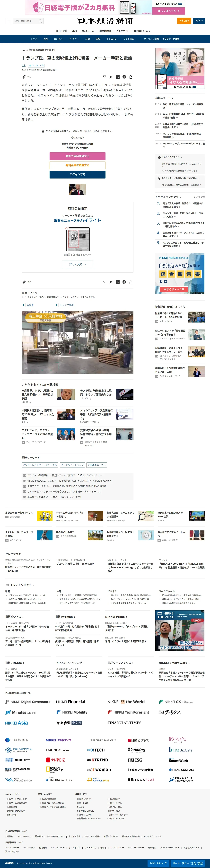This screenshot has width=210, height=868.
Task: Click サイトに関するご意見ご要望 in the footer
Action: [x=188, y=863]
